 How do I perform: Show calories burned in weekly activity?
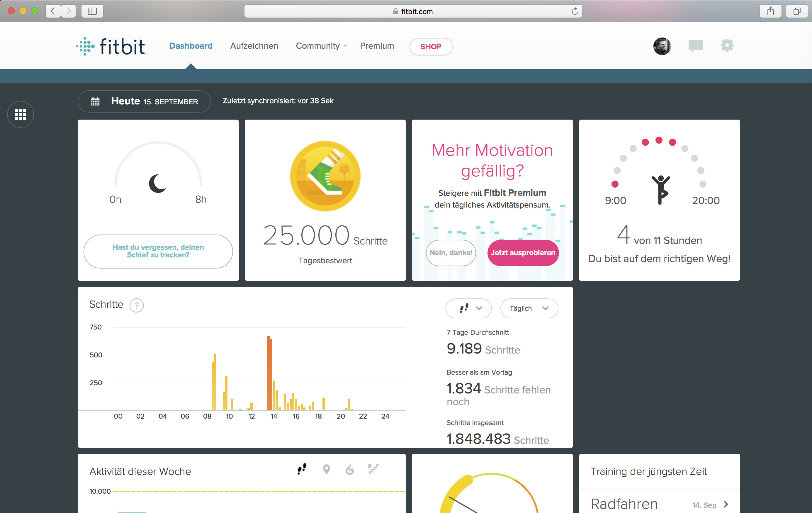[x=350, y=469]
